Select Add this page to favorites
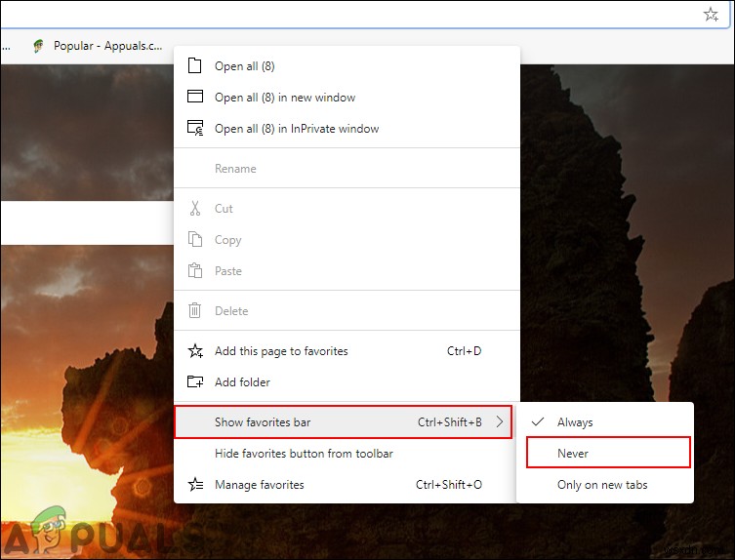Viewport: 735px width, 560px height. click(x=347, y=351)
